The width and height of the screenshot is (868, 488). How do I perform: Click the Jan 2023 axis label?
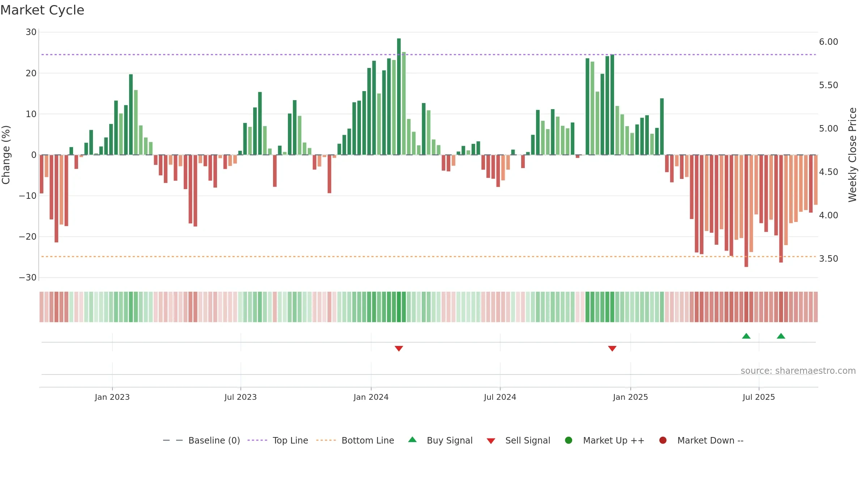pos(112,397)
